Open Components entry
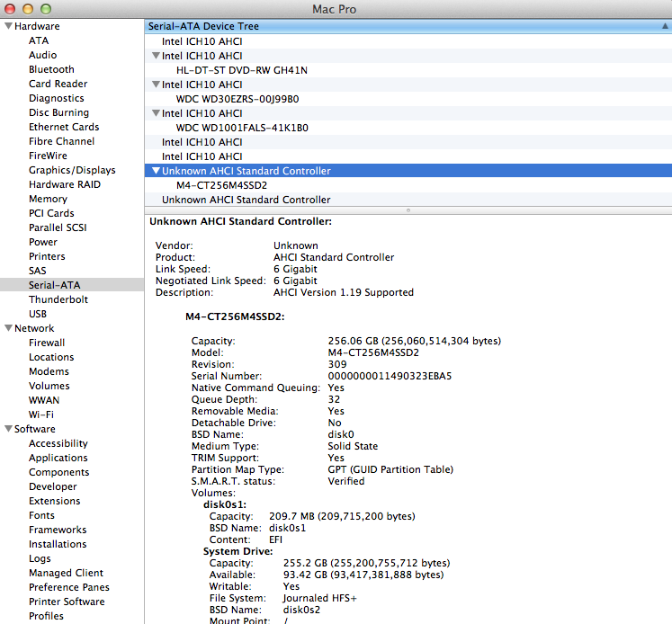Screen dimensions: 672x624 58,472
